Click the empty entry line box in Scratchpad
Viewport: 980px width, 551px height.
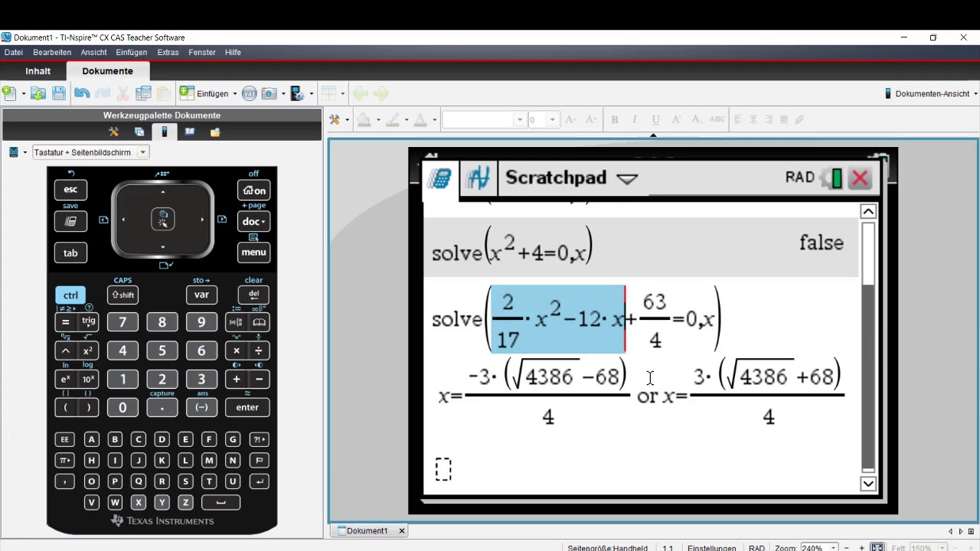(443, 469)
